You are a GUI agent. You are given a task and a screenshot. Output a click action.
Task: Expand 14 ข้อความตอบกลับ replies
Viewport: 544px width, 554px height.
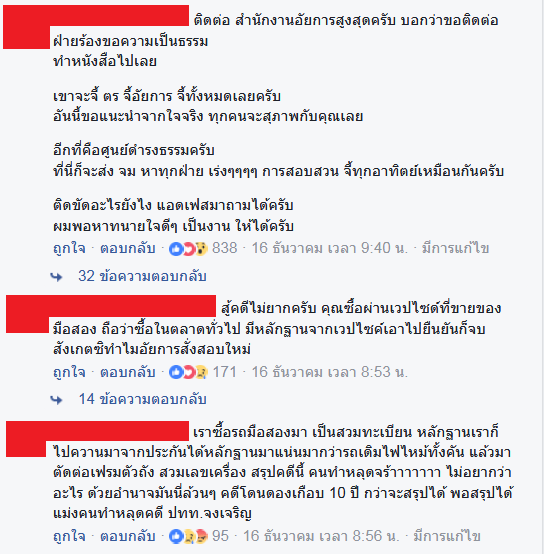(x=142, y=399)
